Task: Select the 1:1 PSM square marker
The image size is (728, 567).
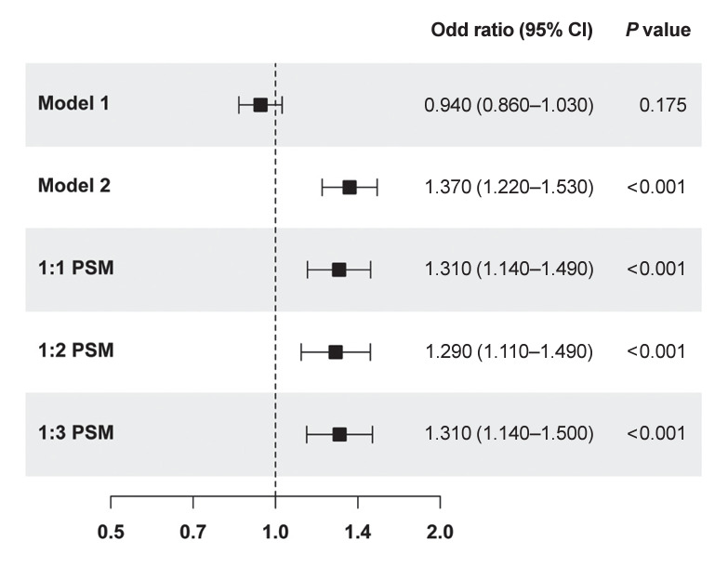Action: click(338, 270)
